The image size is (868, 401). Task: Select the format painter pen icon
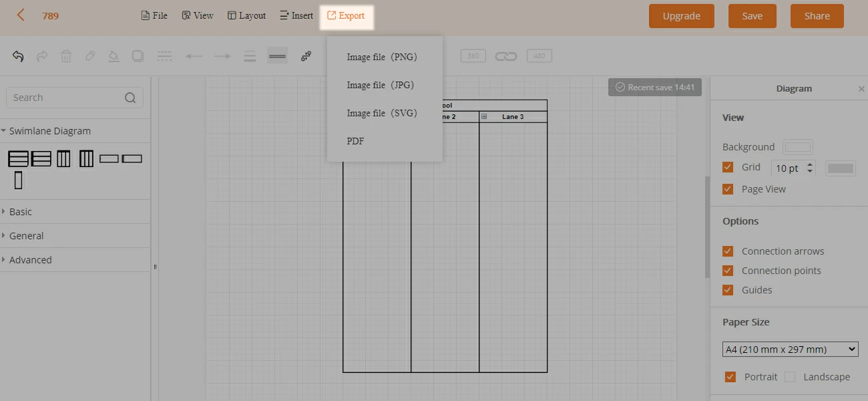coord(90,56)
